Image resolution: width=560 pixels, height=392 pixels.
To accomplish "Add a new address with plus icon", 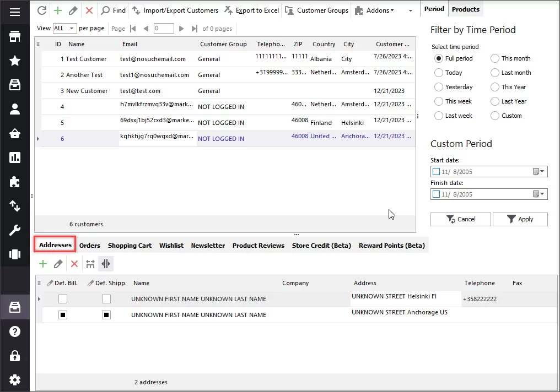I will (x=43, y=264).
